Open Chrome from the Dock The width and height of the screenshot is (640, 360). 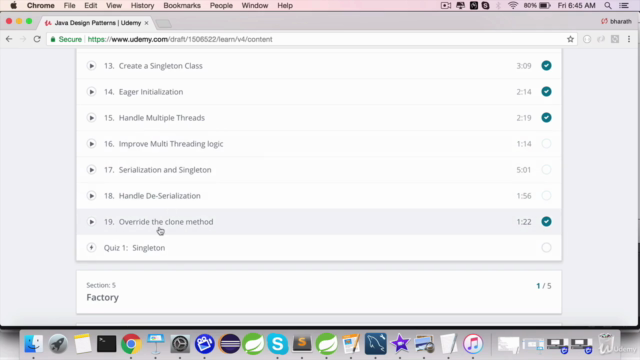[x=131, y=344]
